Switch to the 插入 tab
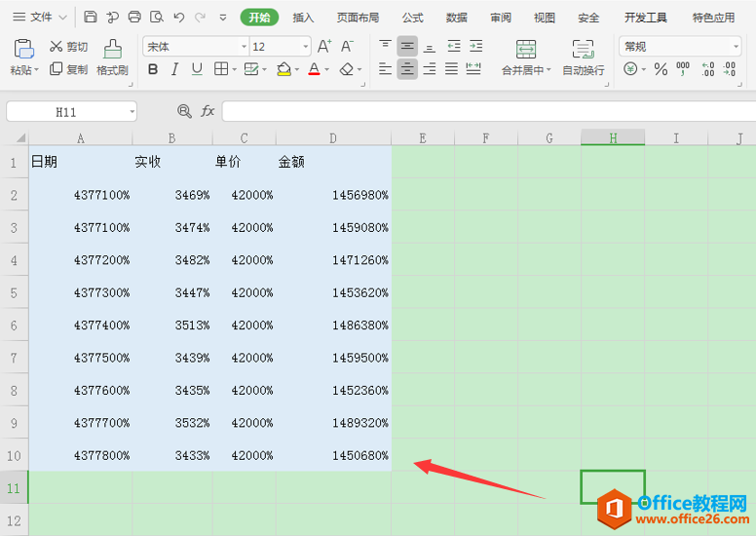Viewport: 756px width, 536px height. pyautogui.click(x=303, y=18)
